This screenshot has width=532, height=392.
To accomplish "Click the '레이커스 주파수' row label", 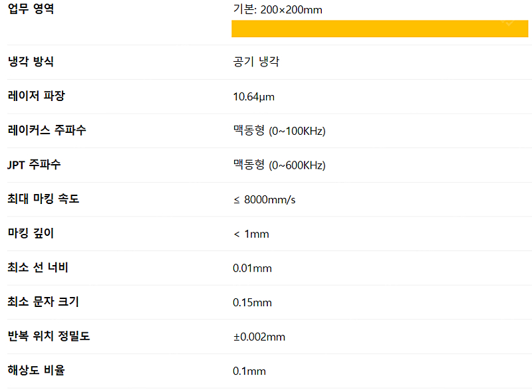I will (47, 130).
